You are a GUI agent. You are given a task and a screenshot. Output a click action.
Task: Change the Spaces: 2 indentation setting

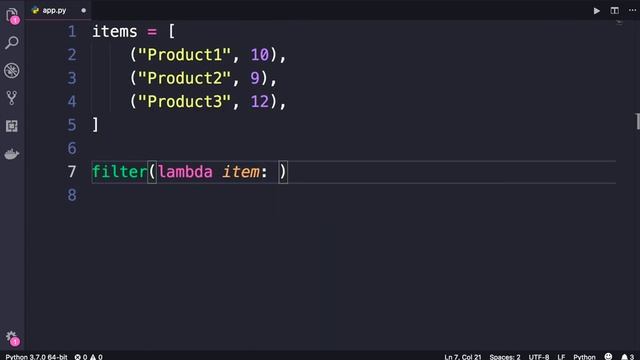(505, 356)
